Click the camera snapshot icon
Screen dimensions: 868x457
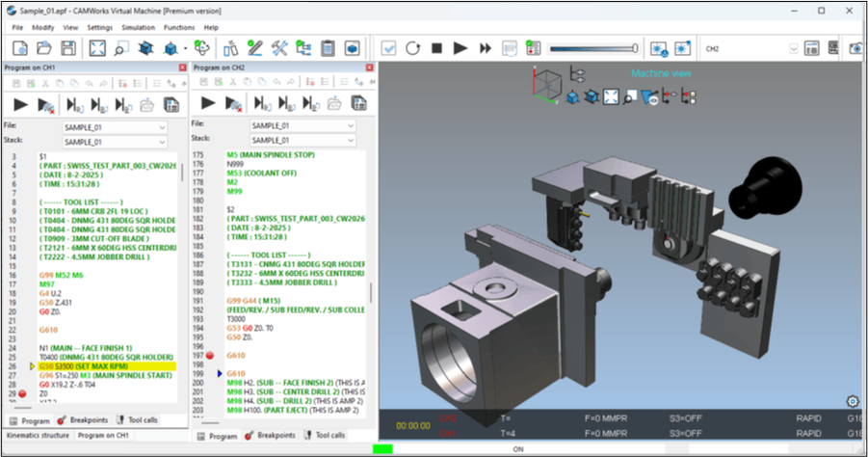[x=855, y=48]
